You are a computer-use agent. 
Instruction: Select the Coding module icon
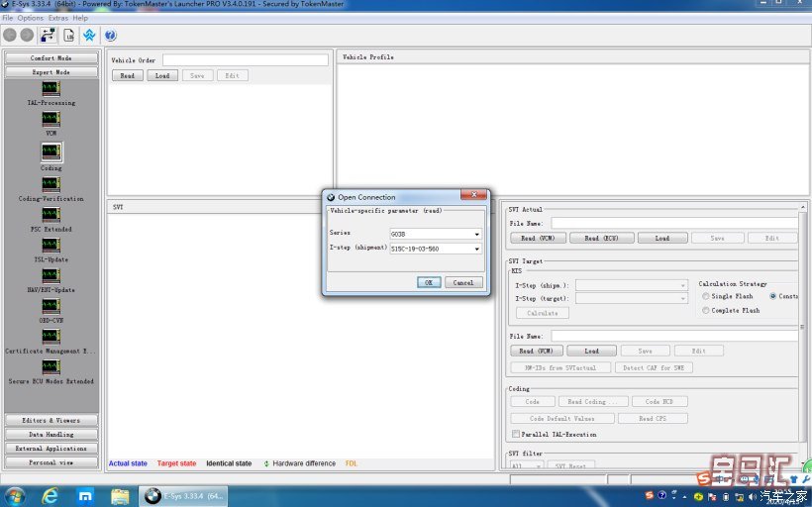pos(51,152)
